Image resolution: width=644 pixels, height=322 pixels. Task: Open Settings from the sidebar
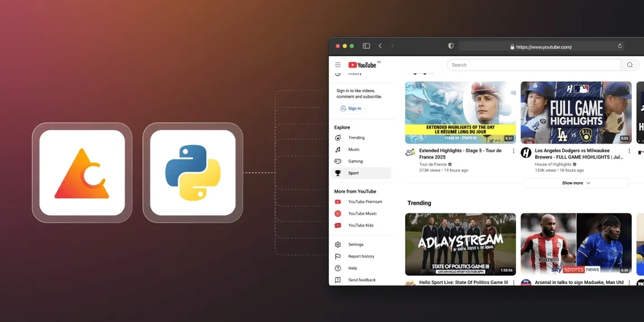click(x=355, y=245)
